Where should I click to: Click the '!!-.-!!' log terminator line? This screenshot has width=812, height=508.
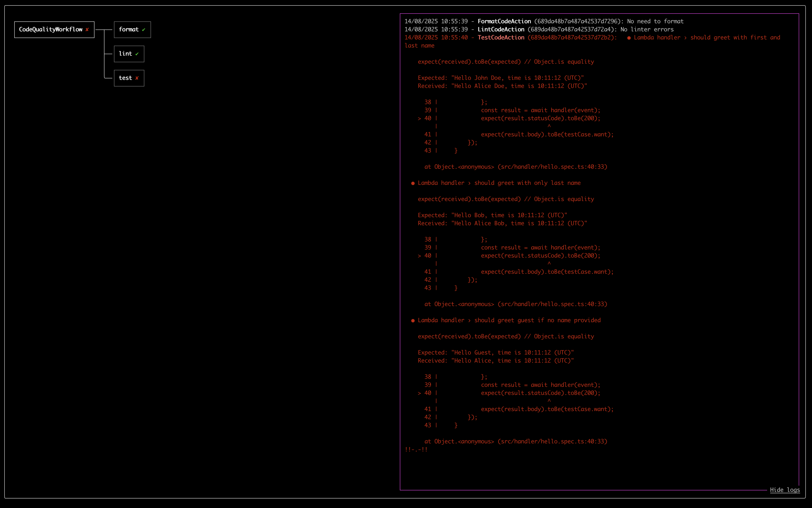[x=416, y=450]
